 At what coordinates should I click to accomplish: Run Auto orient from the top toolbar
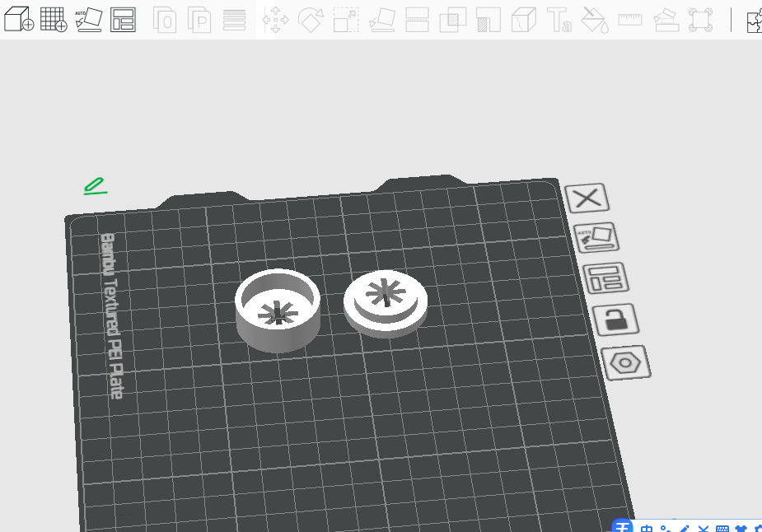[88, 20]
